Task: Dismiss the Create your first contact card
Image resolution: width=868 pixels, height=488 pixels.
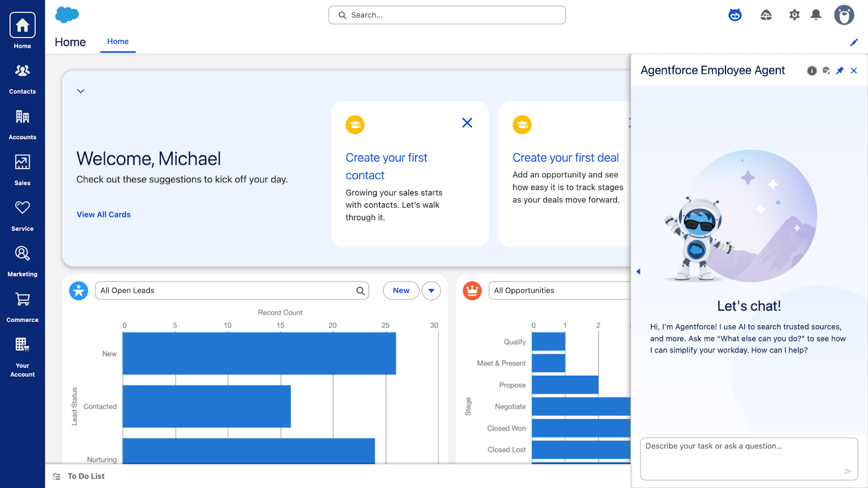Action: (467, 123)
